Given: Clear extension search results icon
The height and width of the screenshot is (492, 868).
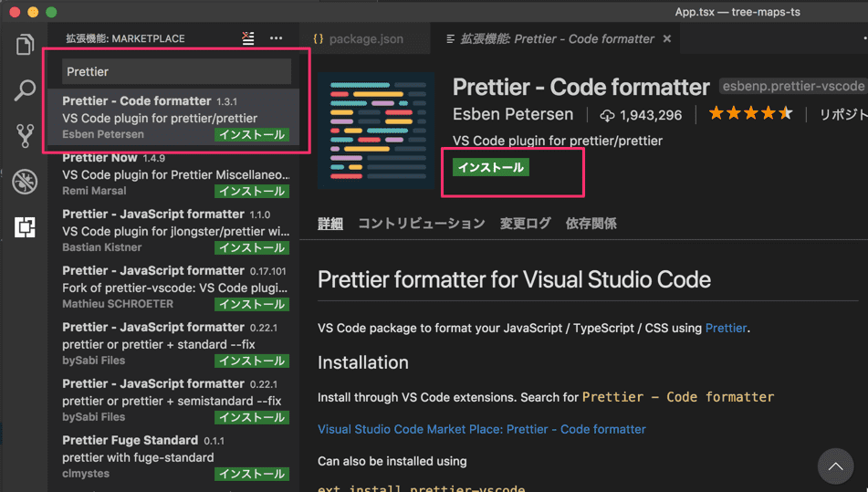Looking at the screenshot, I should (x=248, y=38).
